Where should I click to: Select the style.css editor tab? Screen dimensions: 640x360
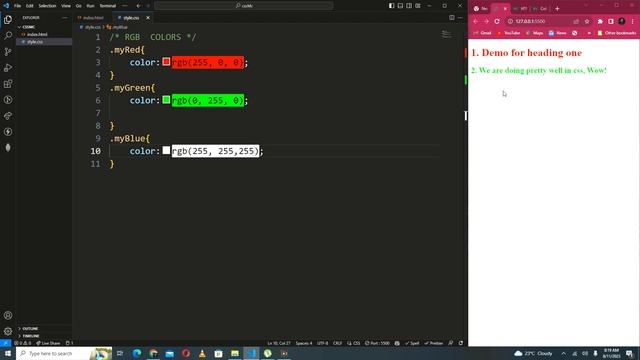131,18
